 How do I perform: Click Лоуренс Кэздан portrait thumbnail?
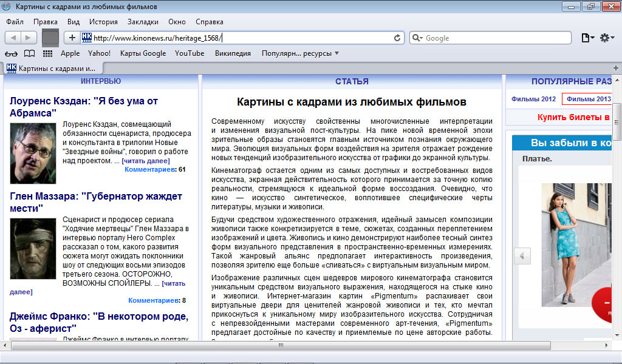(33, 153)
